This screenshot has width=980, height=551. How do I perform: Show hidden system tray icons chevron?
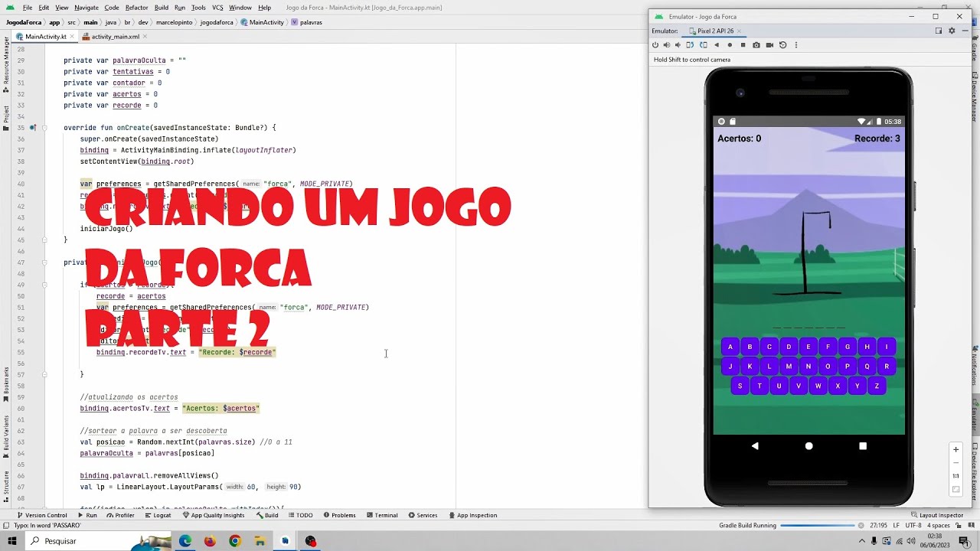coord(861,541)
